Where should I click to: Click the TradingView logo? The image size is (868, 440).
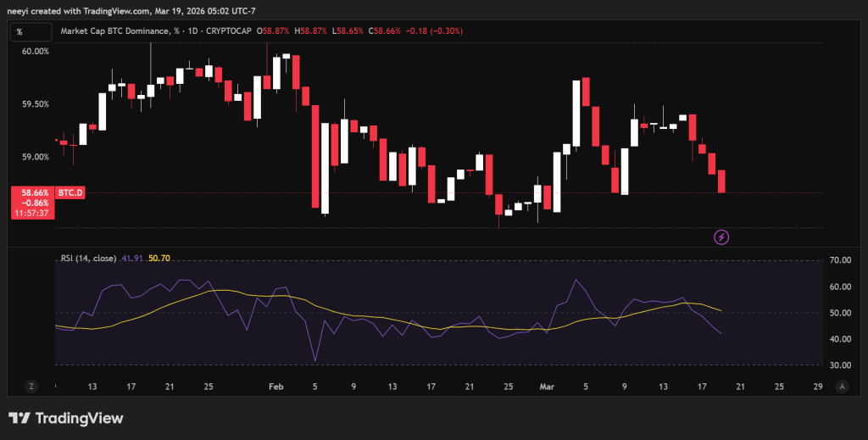coord(65,418)
